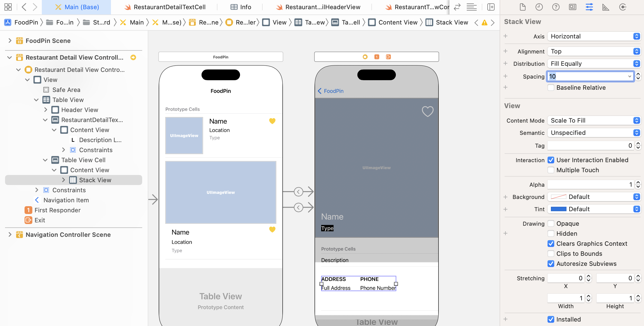
Task: Open the File inspector
Action: [522, 7]
